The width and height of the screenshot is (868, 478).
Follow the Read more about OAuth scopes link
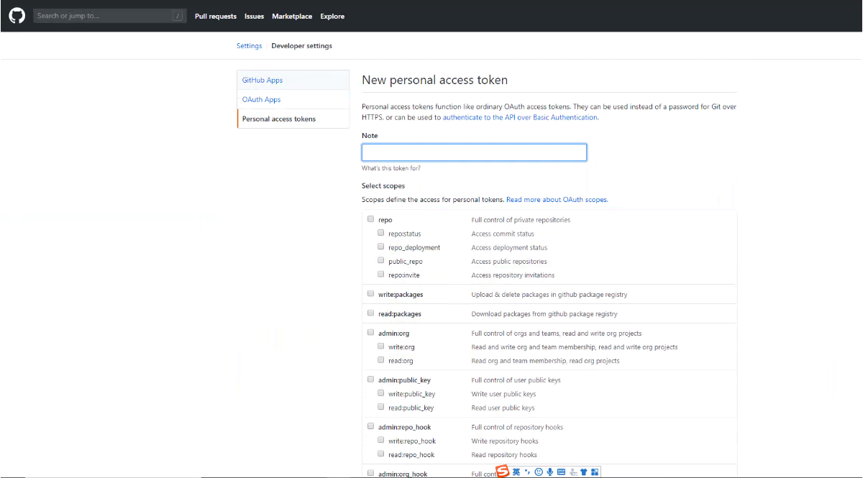[x=557, y=200]
